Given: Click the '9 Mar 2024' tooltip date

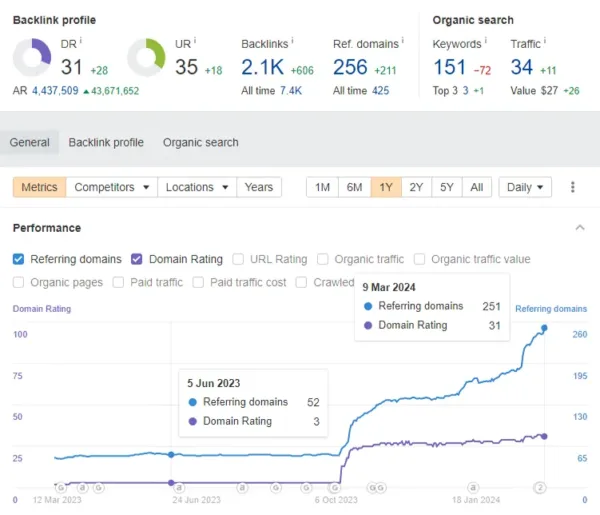Looking at the screenshot, I should (x=389, y=287).
